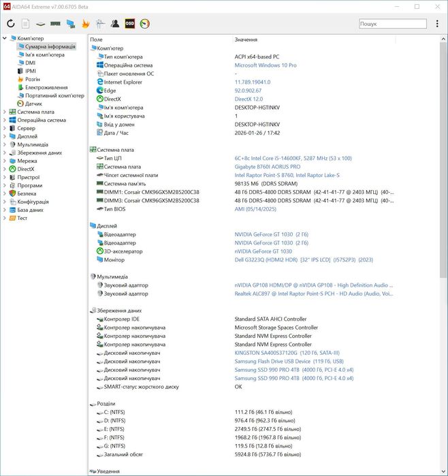Select Сумарна інформація in the tree
The height and width of the screenshot is (476, 448).
pyautogui.click(x=46, y=46)
